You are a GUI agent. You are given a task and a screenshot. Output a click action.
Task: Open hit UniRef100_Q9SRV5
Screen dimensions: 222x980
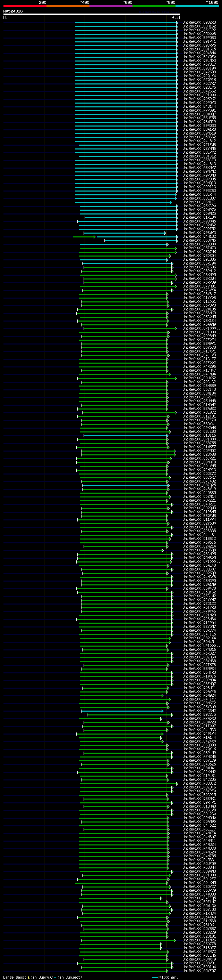[x=199, y=45]
